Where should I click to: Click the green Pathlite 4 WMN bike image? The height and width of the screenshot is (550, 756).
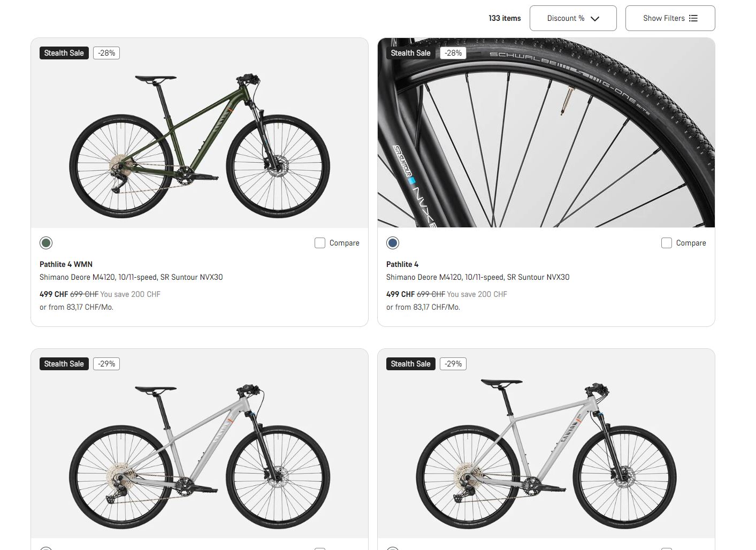(199, 144)
